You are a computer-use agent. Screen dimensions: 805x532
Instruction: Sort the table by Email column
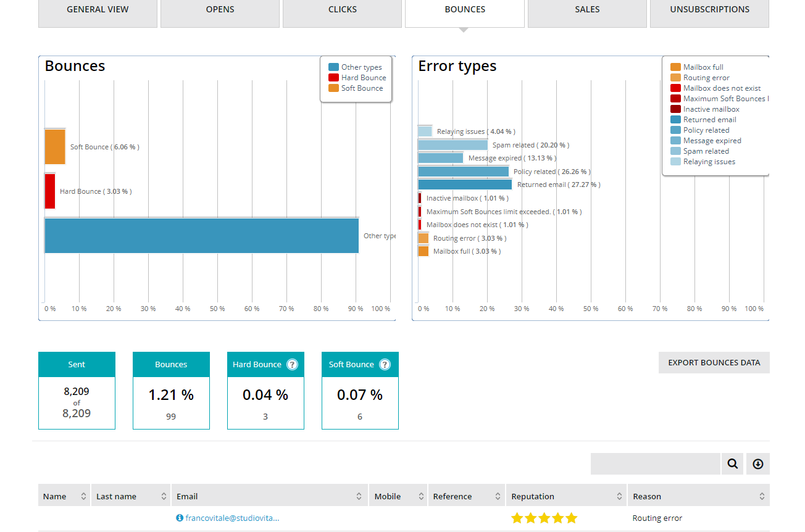pos(270,496)
